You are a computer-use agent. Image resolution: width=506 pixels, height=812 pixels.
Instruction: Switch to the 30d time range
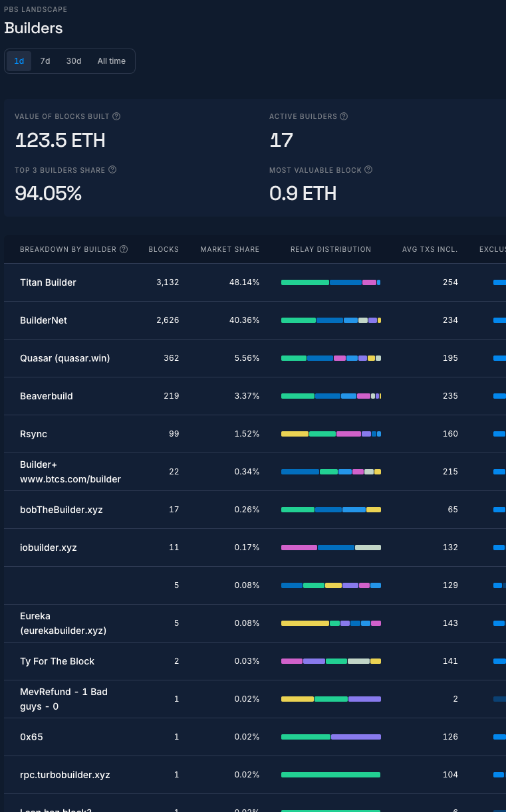click(74, 61)
